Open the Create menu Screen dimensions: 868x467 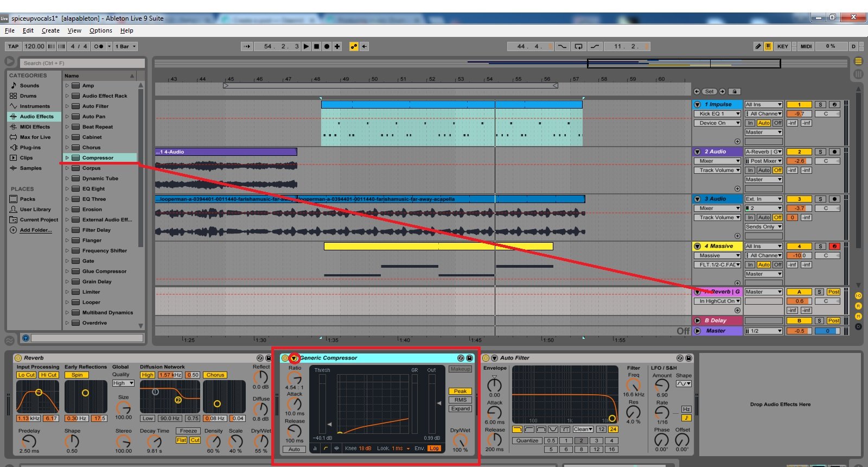(50, 30)
